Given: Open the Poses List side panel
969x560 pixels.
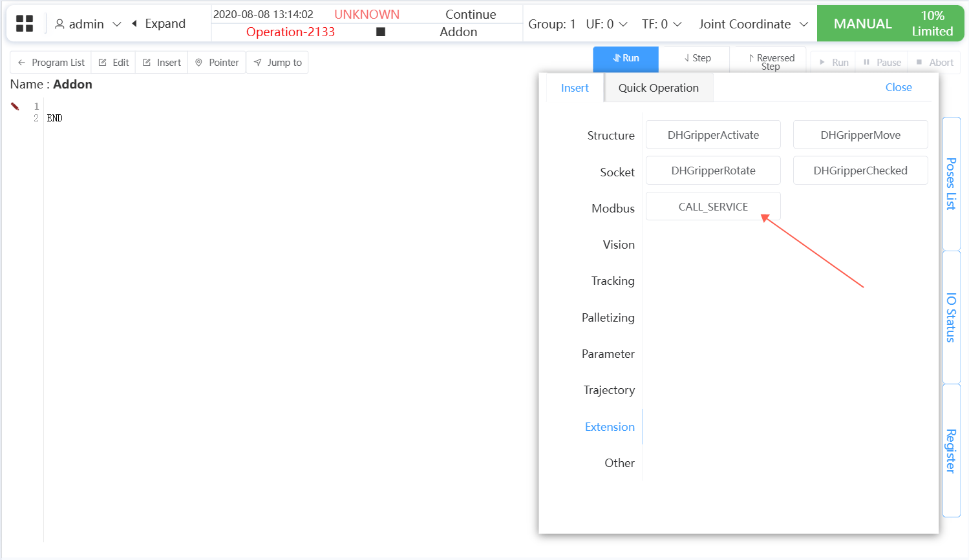Looking at the screenshot, I should click(951, 183).
